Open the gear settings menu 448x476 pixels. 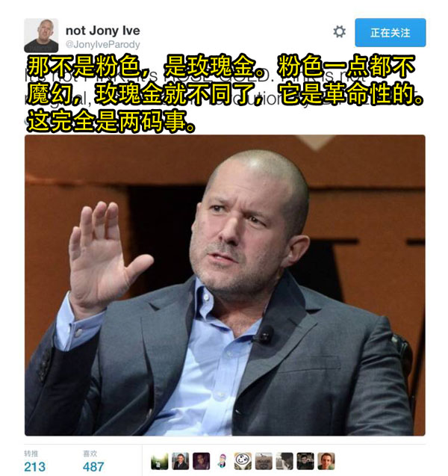point(339,32)
